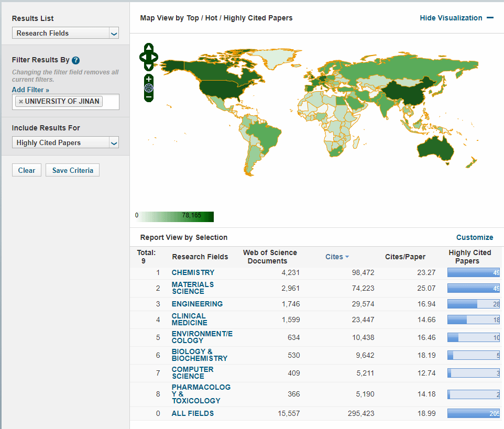Open the CHEMISTRY research field link
This screenshot has height=429, width=504.
[x=193, y=272]
